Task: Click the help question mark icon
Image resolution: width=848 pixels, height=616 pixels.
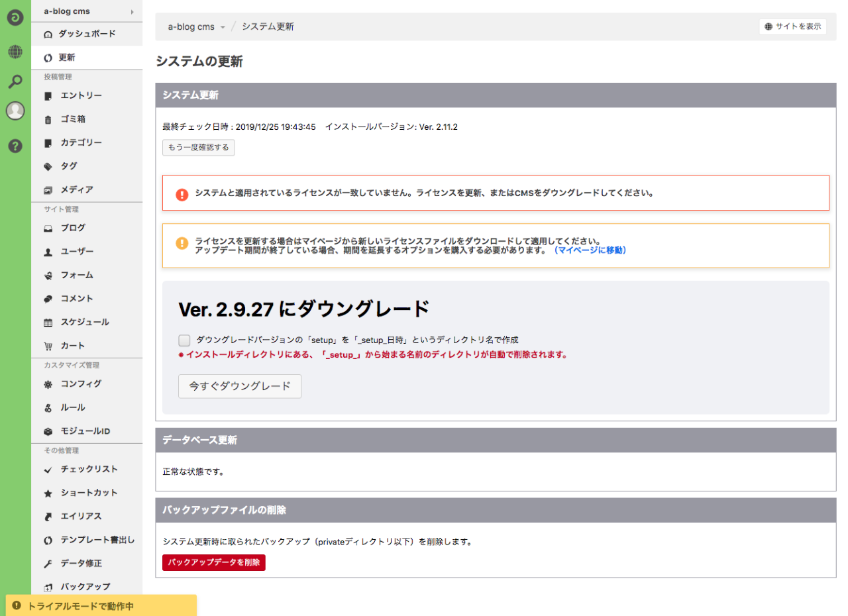Action: [x=15, y=146]
